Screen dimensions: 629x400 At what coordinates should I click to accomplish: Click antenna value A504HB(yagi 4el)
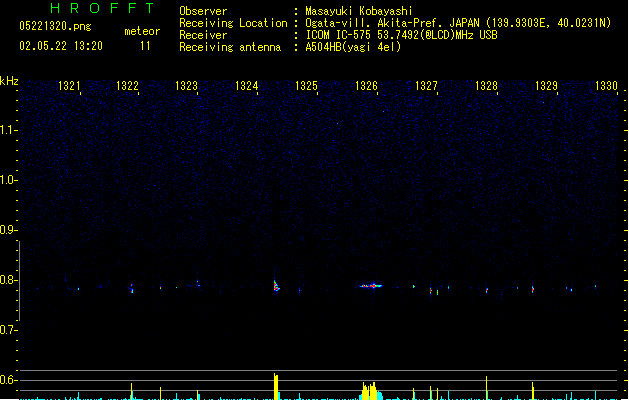click(x=353, y=47)
